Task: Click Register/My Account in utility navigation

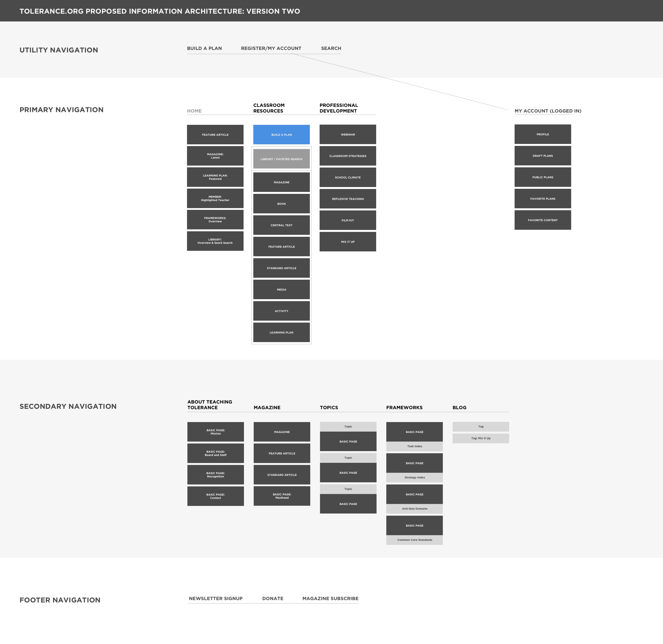Action: click(x=271, y=48)
